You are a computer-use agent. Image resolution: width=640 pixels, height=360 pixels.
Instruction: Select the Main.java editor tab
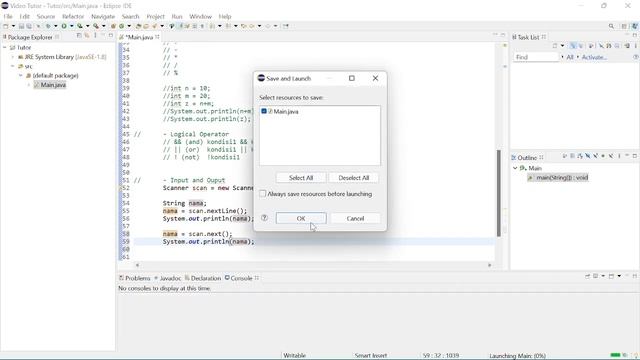coord(139,37)
